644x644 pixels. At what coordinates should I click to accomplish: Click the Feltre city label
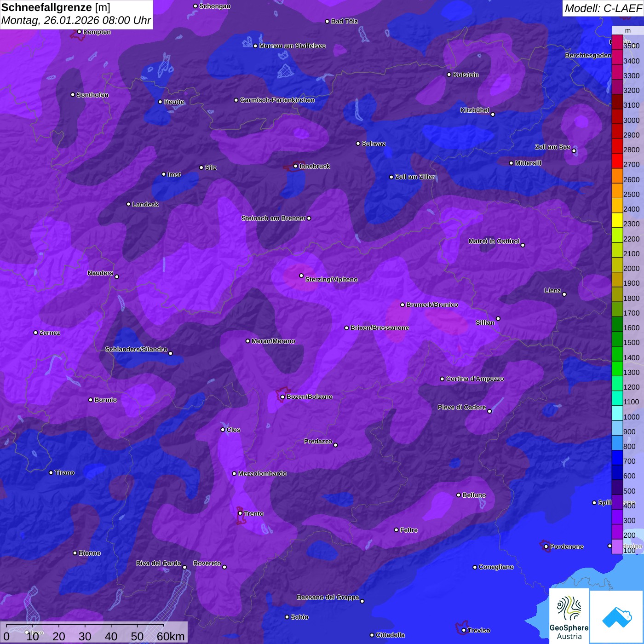(x=409, y=530)
